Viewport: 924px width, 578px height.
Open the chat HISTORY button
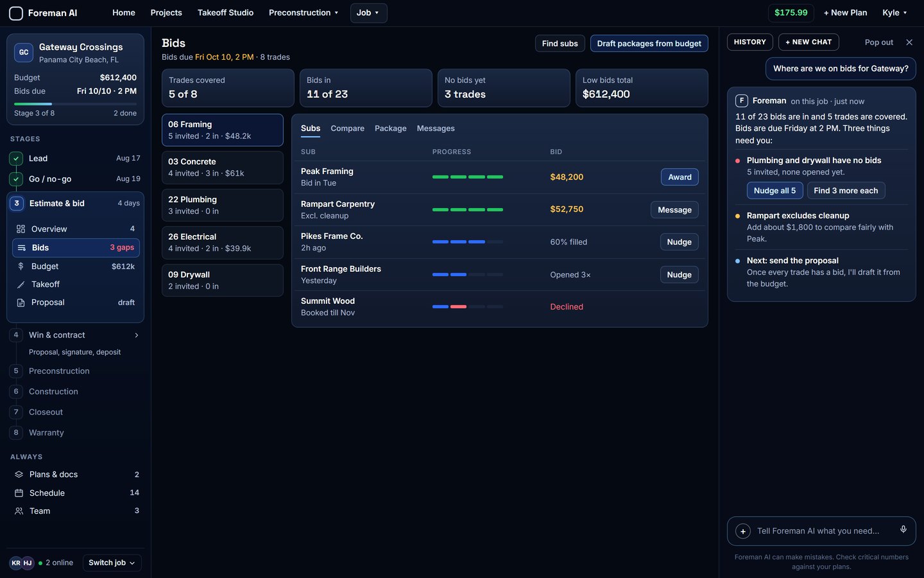pyautogui.click(x=749, y=42)
